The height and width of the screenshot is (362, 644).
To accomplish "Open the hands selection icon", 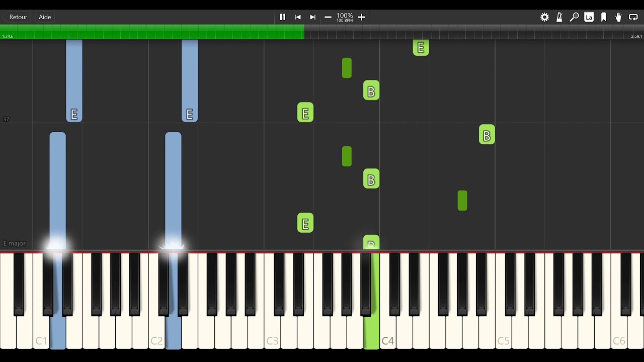I will 618,17.
